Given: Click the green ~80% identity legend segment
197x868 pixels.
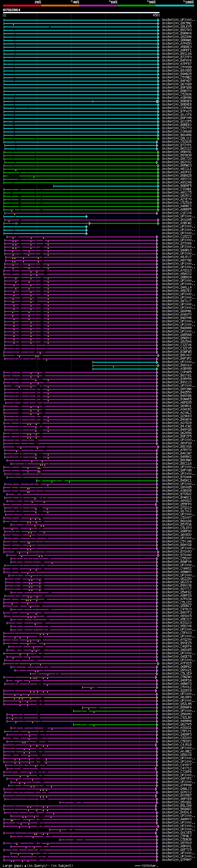Looking at the screenshot, I should click(x=136, y=6).
